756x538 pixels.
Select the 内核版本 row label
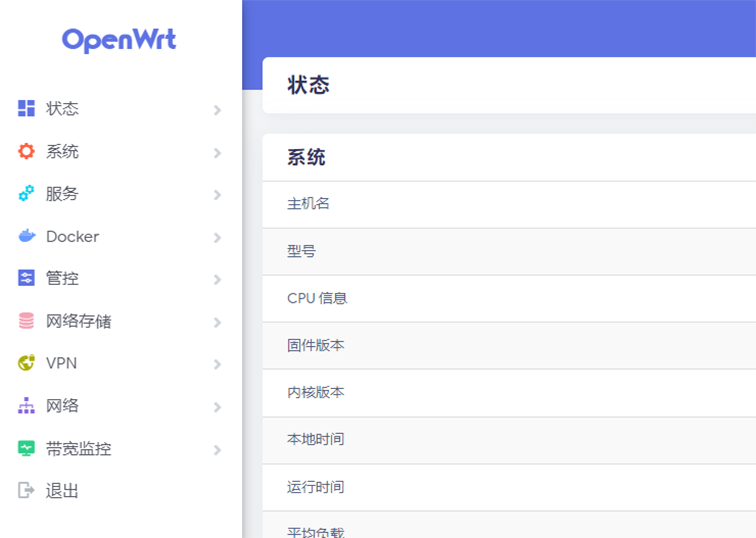pos(315,392)
